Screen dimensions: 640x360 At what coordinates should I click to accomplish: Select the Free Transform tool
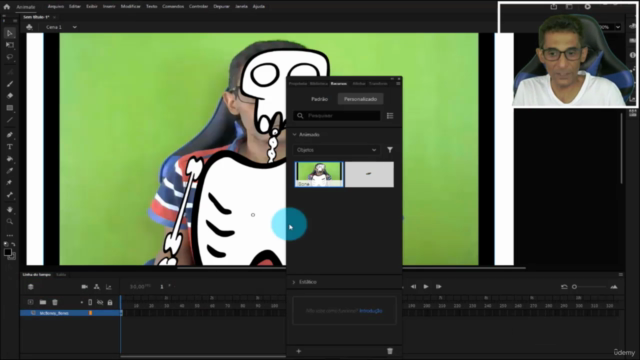click(x=10, y=45)
